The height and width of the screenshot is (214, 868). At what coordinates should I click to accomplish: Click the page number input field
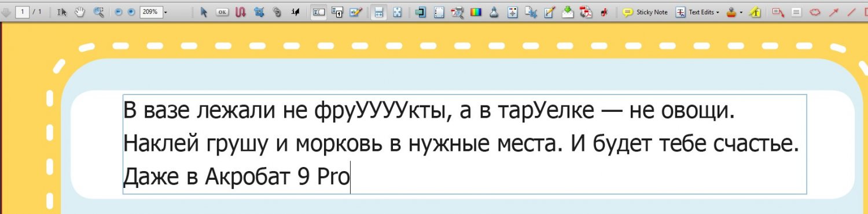(23, 12)
